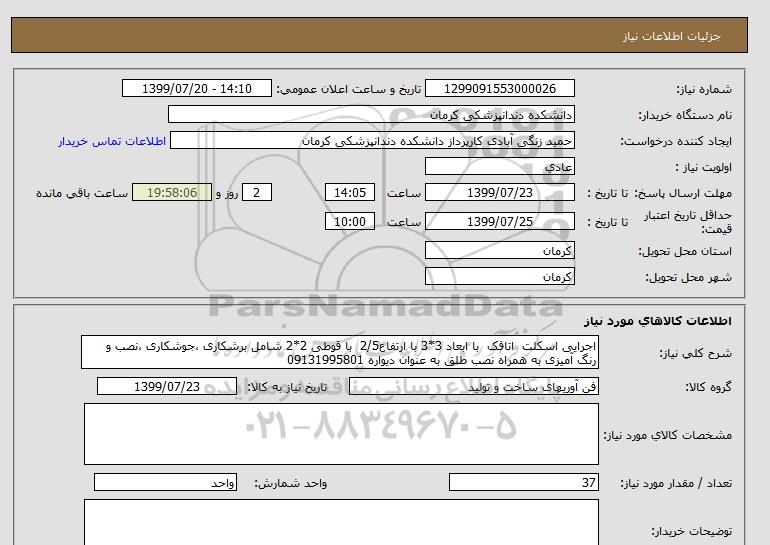Click the شماره نیاز label
The width and height of the screenshot is (770, 545).
(x=704, y=89)
